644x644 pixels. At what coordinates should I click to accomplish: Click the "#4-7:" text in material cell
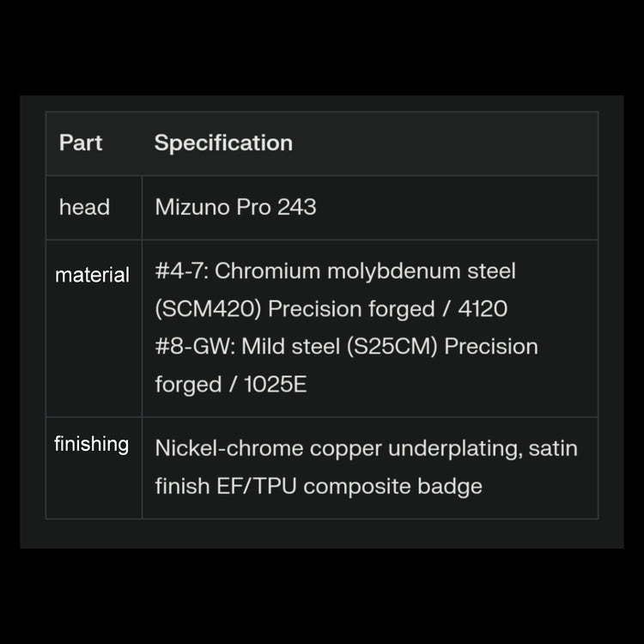[181, 271]
